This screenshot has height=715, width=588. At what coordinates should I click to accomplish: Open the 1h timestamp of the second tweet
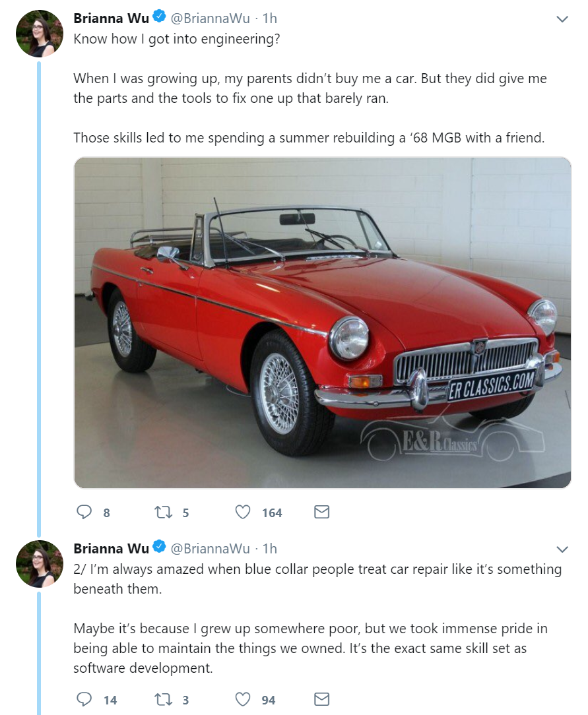[270, 549]
